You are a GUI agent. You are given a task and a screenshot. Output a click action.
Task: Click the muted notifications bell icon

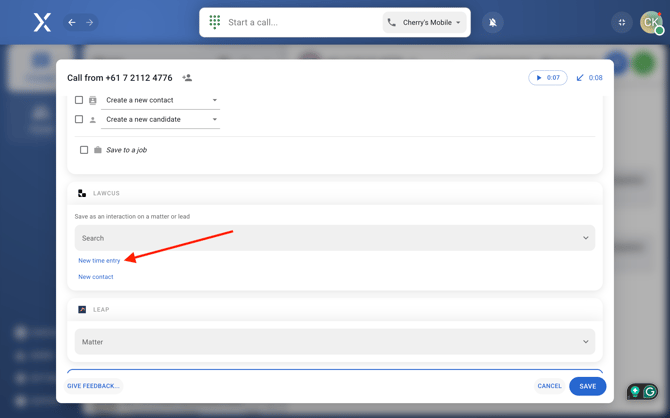[x=493, y=22]
